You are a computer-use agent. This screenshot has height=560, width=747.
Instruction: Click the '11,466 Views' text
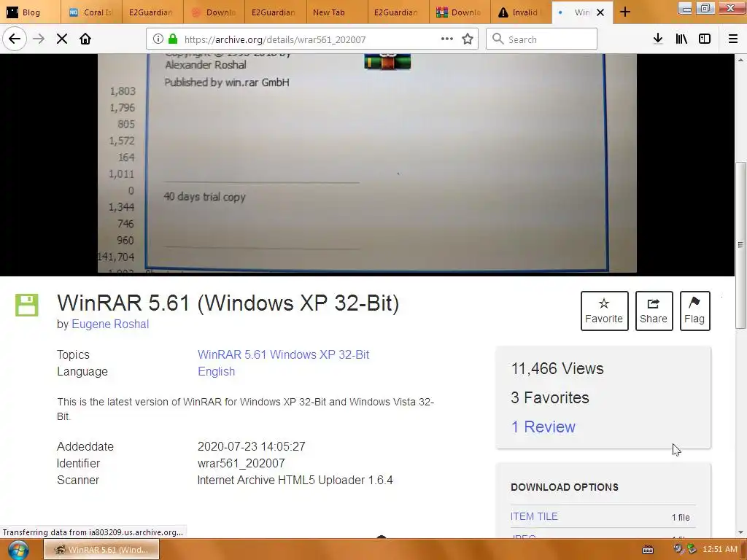(x=557, y=368)
